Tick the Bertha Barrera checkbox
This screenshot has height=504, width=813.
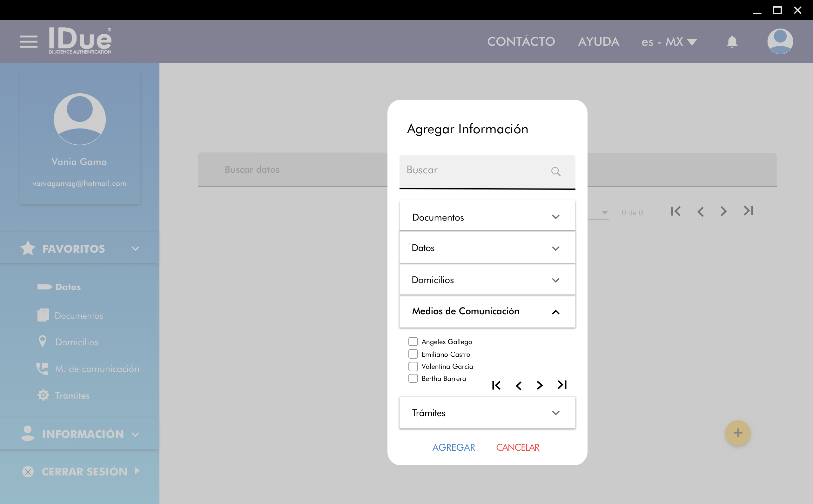[x=413, y=378]
